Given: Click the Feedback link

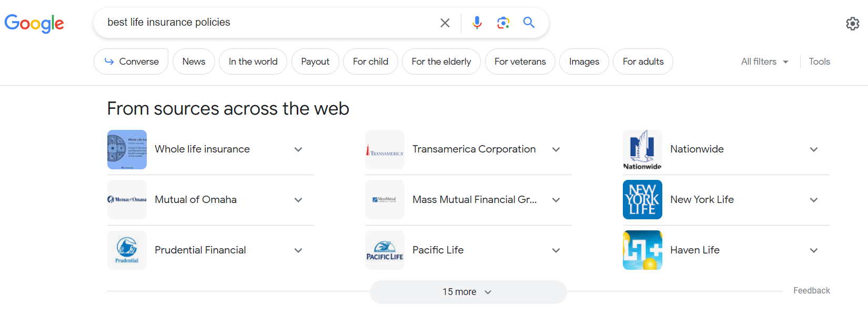Looking at the screenshot, I should 811,290.
